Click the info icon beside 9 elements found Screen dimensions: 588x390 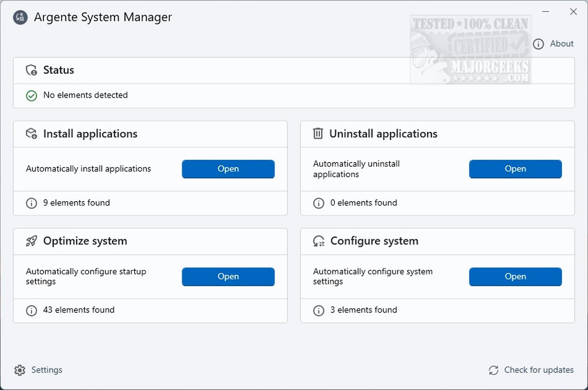tap(32, 203)
